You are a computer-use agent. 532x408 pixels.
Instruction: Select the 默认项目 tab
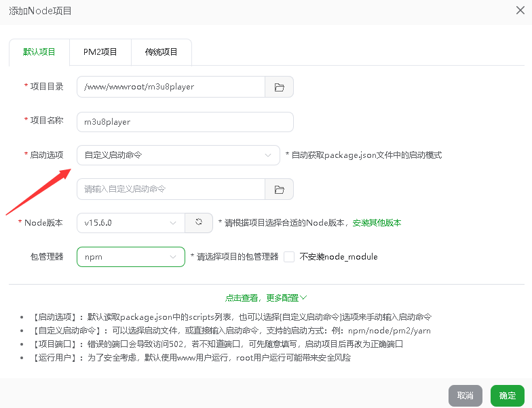(x=39, y=52)
